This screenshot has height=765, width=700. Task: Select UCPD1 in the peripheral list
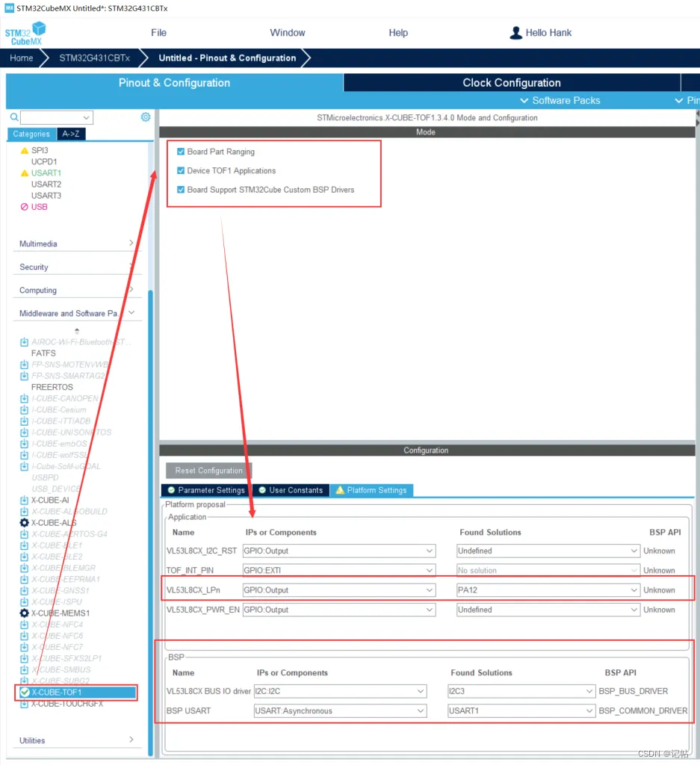tap(44, 161)
